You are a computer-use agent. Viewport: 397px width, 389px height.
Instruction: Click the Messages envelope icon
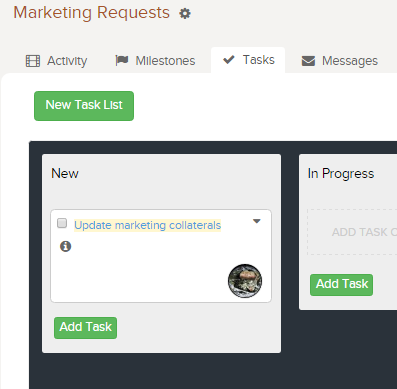click(x=308, y=61)
